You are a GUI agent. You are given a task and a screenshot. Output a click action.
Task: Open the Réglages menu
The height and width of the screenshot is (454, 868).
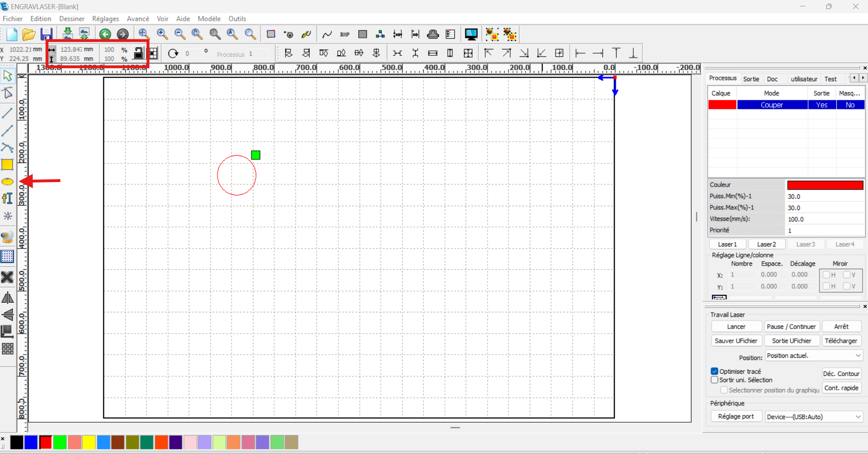coord(105,19)
